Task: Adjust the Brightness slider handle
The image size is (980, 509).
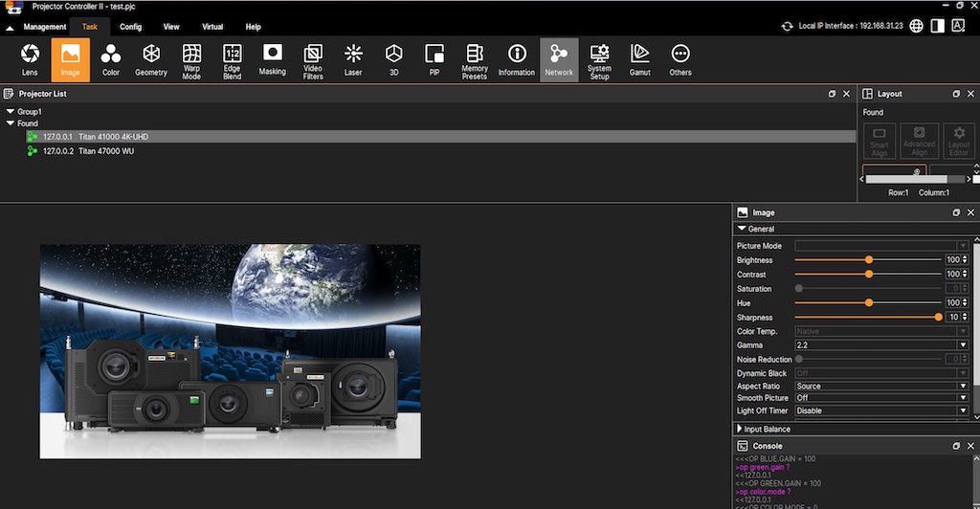Action: (x=869, y=259)
